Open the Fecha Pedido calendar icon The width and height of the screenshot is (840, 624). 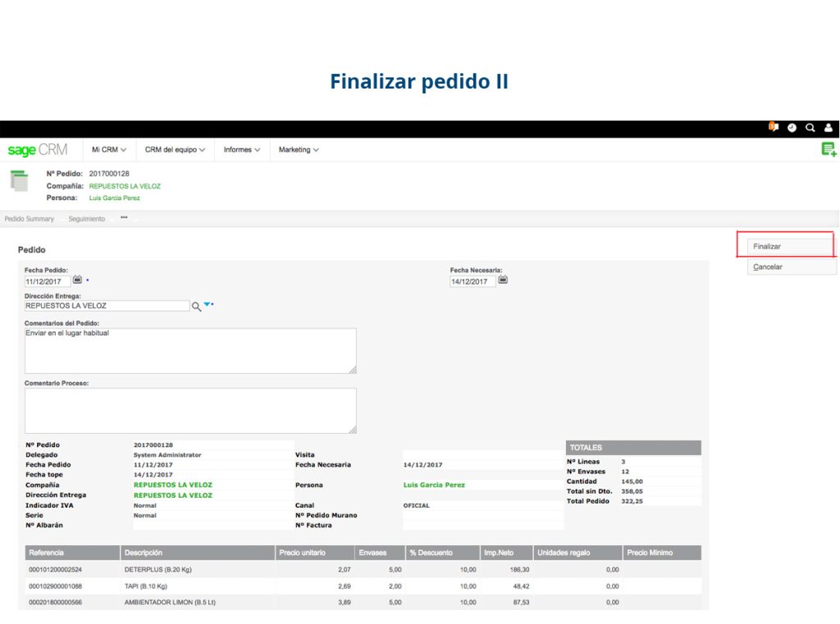78,280
